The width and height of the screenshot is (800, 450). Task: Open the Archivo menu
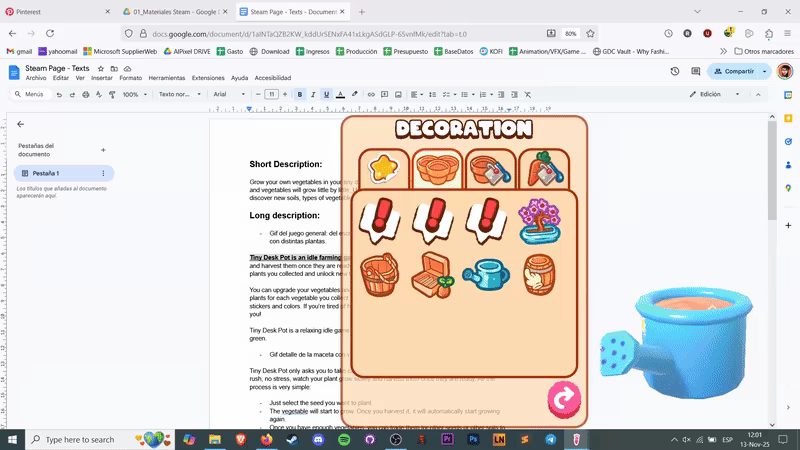[x=36, y=78]
